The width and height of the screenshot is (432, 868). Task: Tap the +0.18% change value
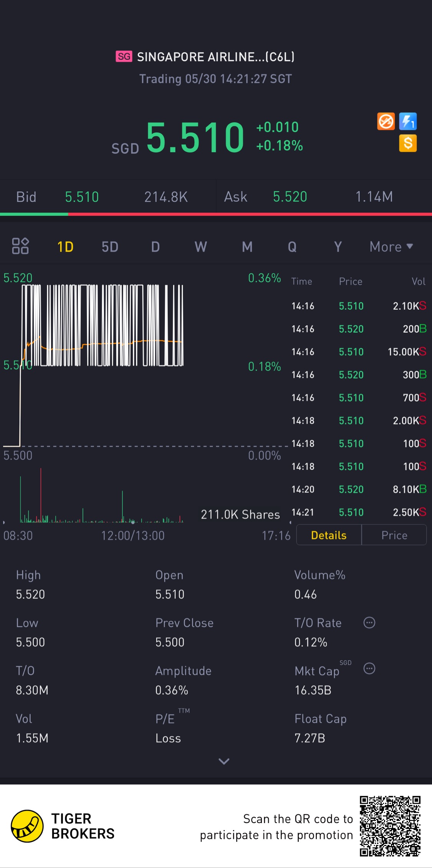[x=280, y=146]
